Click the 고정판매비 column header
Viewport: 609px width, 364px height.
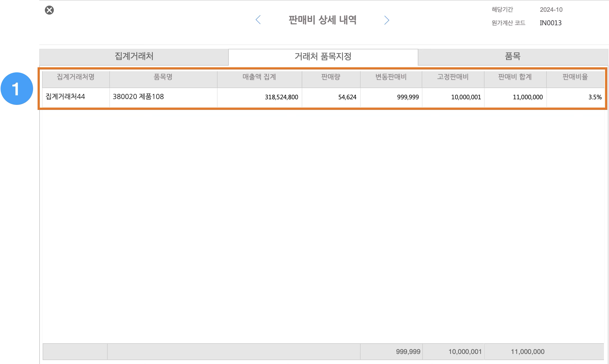point(453,77)
